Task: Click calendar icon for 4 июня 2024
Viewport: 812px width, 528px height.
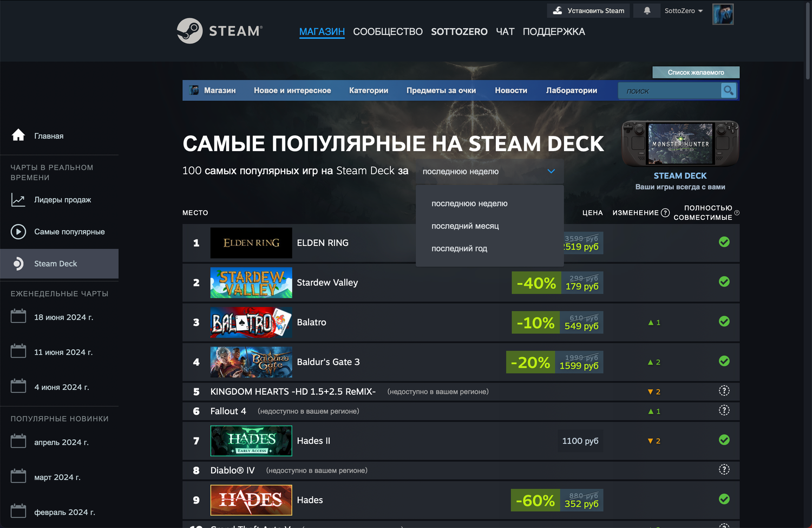Action: tap(18, 386)
